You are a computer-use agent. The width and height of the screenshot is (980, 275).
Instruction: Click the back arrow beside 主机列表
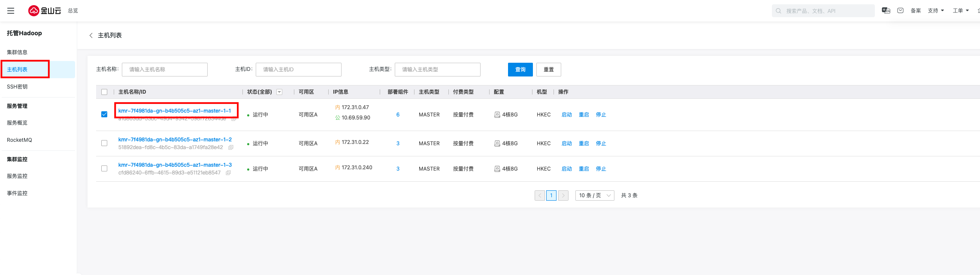click(91, 35)
